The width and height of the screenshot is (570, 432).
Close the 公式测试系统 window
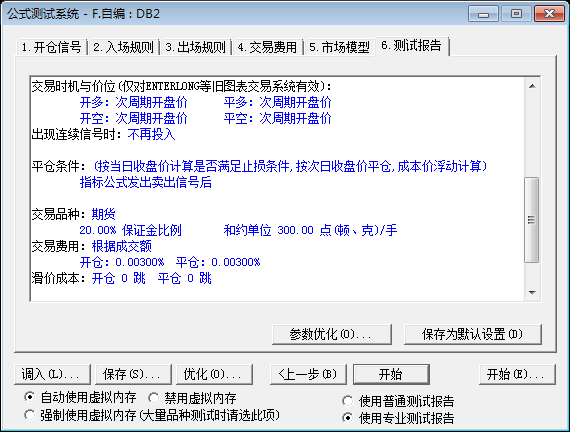[x=549, y=14]
